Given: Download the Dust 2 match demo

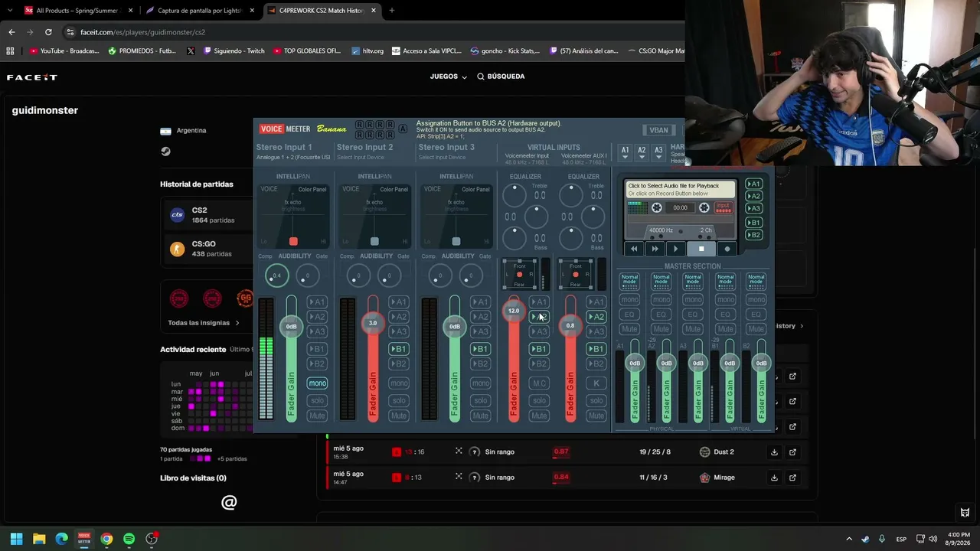Looking at the screenshot, I should [x=774, y=452].
